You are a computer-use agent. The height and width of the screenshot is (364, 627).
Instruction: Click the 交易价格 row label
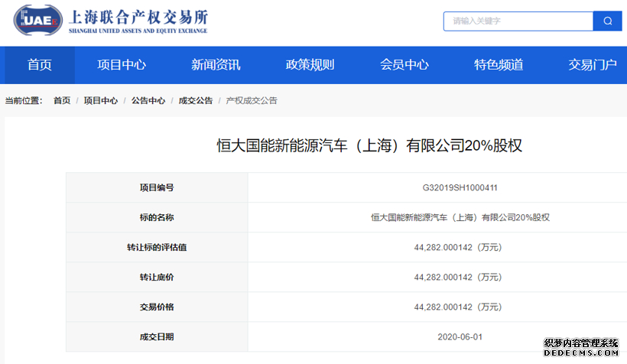point(157,307)
